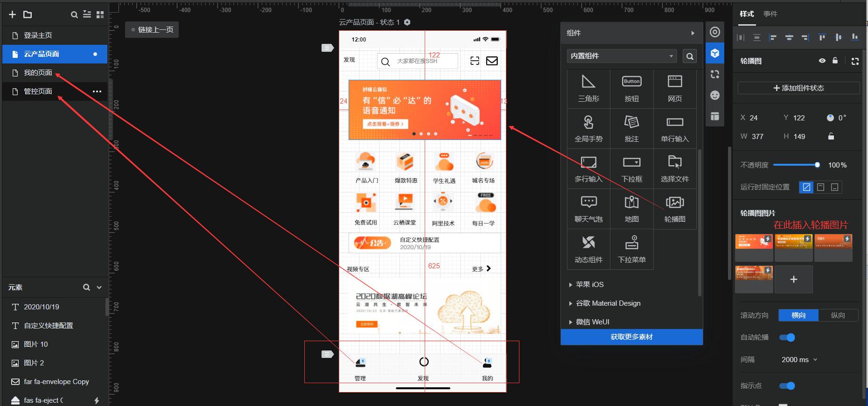Search elements in 元素 panel
The image size is (868, 406).
pos(86,287)
